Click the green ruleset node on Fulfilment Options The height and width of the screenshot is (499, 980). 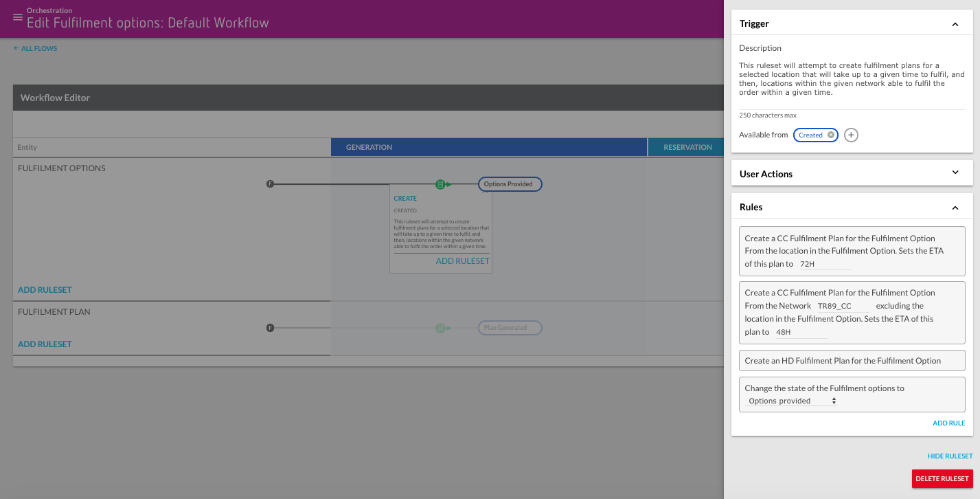point(440,184)
